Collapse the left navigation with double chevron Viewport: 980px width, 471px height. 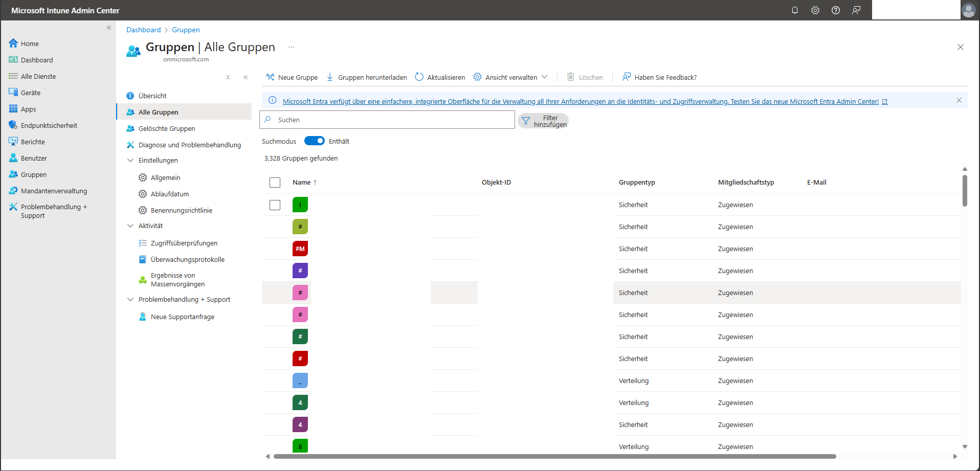click(109, 28)
